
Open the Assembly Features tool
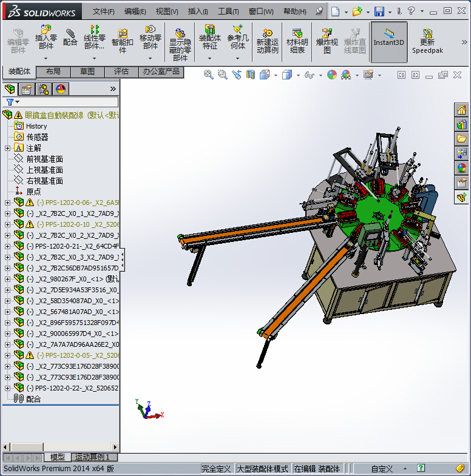(209, 38)
